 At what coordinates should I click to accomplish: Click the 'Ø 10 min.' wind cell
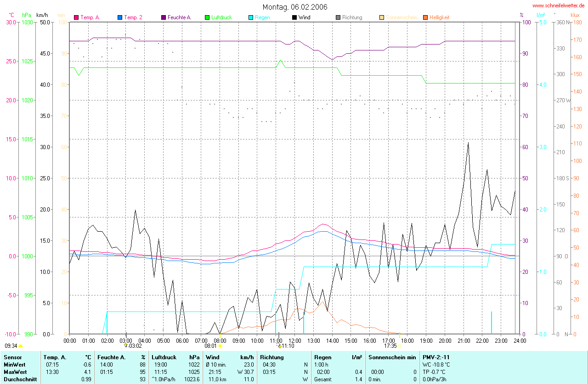click(217, 365)
